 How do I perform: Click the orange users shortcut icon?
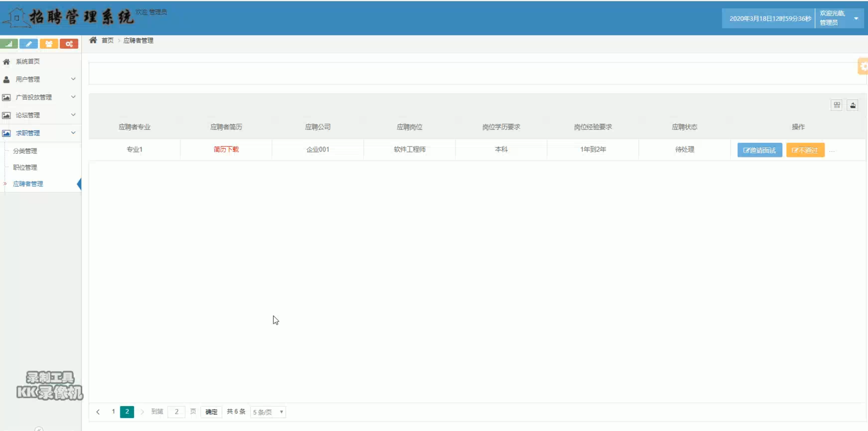tap(49, 44)
